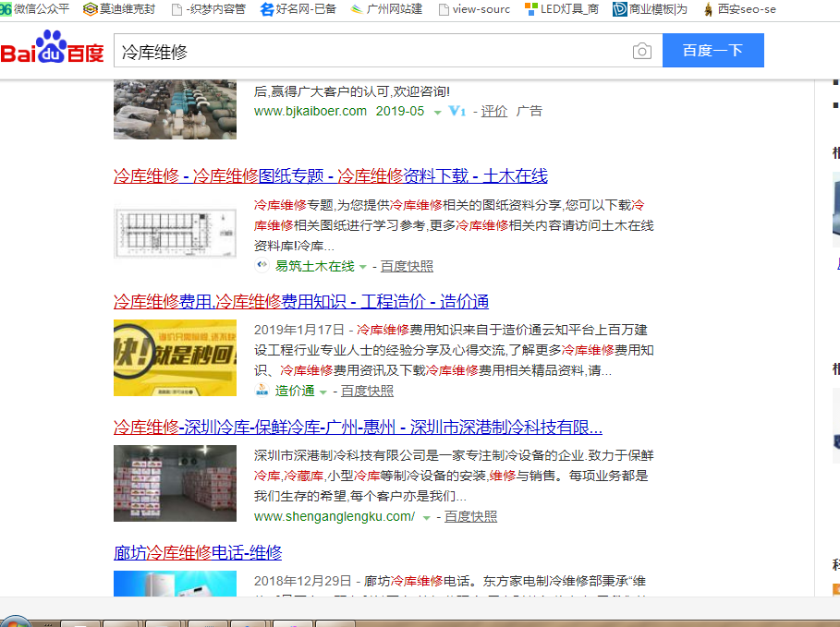Expand dropdown arrow beside 易筑土木在线
The width and height of the screenshot is (840, 627).
pos(363,267)
